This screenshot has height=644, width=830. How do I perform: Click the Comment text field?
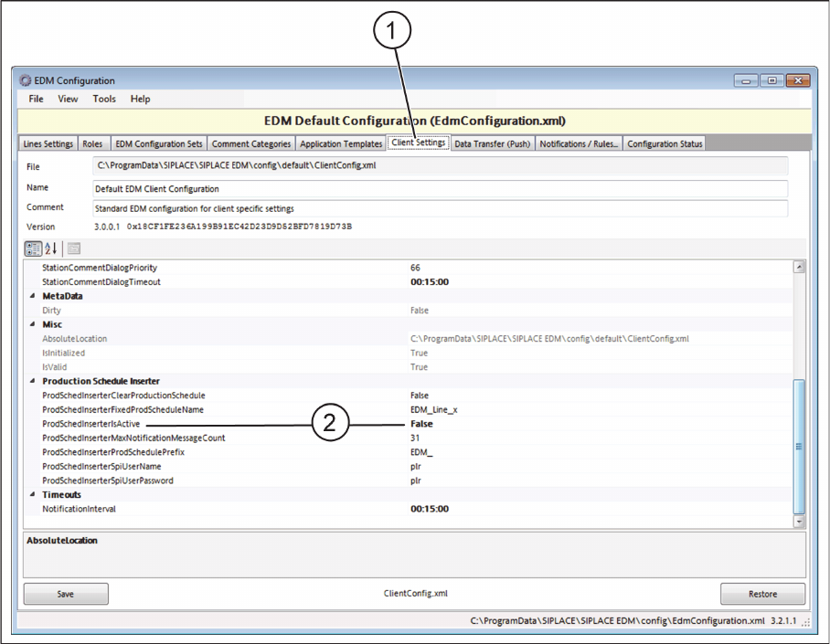[x=440, y=208]
